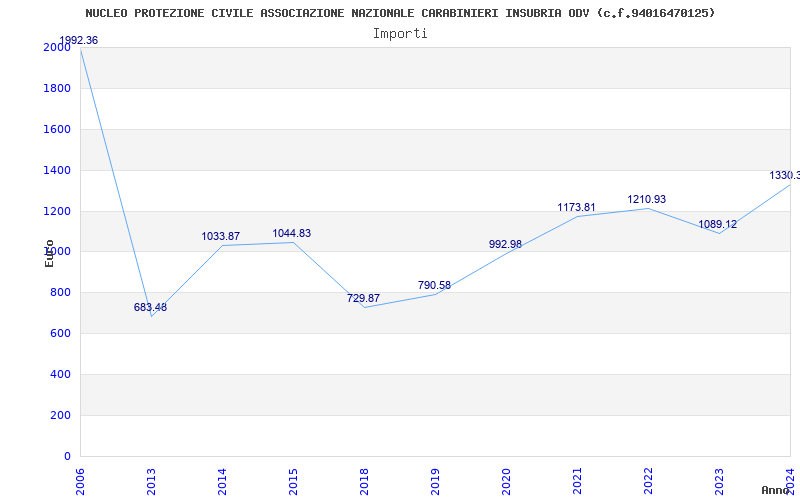Click the Euro y-axis label
Viewport: 800px width, 500px height.
click(x=49, y=252)
